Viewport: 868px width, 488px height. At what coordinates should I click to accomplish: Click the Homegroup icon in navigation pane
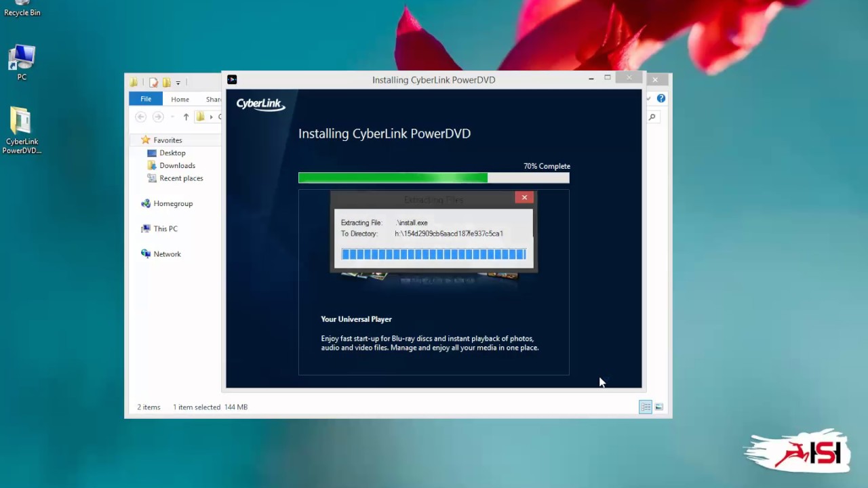(145, 203)
